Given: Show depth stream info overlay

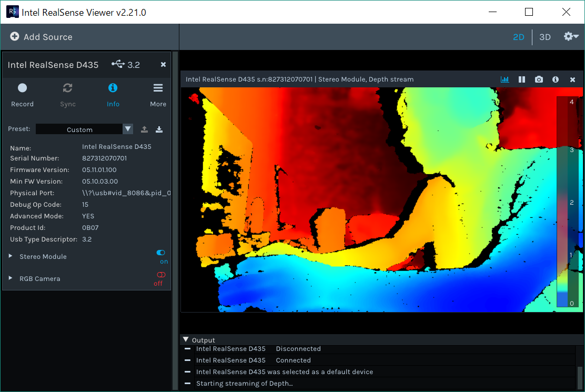Looking at the screenshot, I should point(556,79).
